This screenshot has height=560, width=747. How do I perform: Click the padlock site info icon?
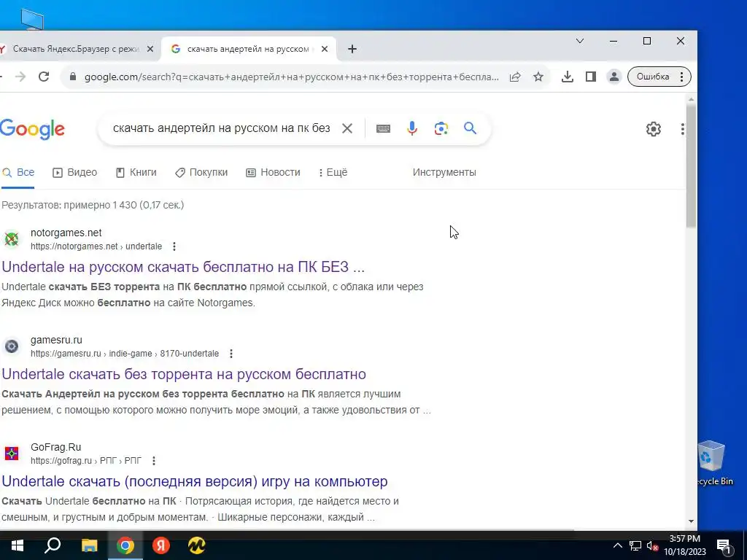pos(73,77)
